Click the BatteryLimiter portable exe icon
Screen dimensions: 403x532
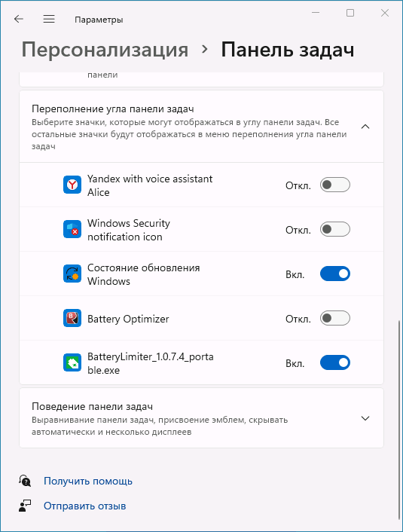[x=72, y=362]
